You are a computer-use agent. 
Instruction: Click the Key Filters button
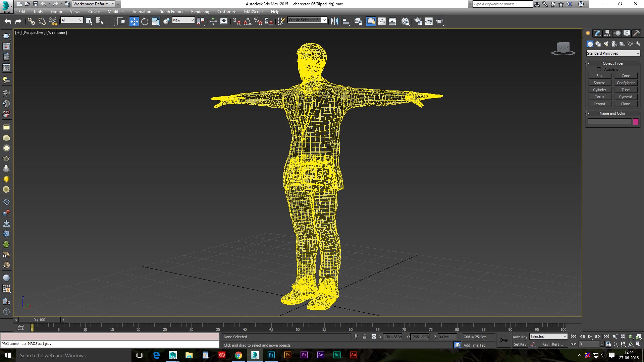click(552, 344)
